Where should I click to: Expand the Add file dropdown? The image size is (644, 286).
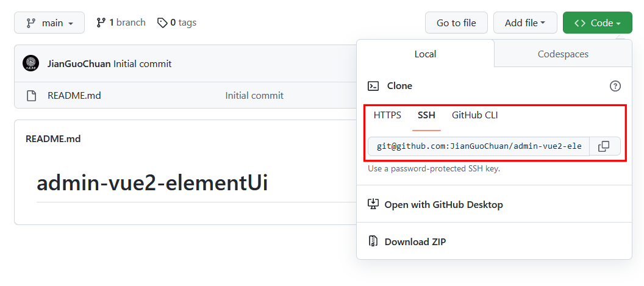coord(524,23)
